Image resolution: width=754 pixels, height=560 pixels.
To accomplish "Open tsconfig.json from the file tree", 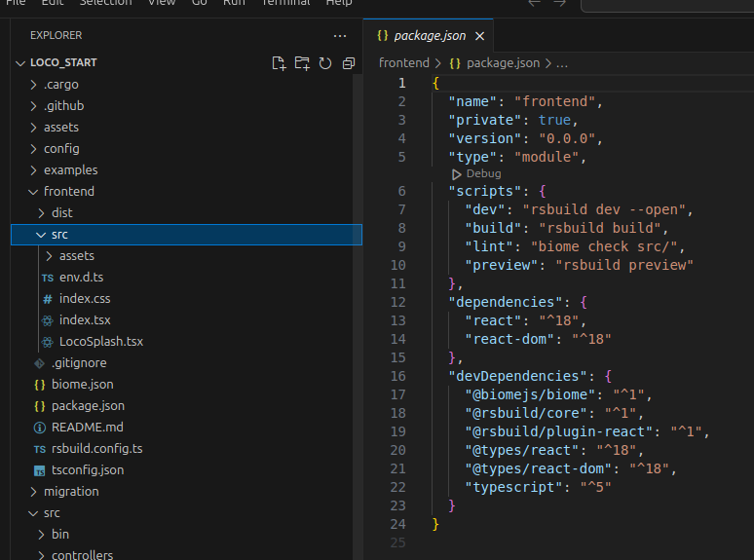I will click(x=87, y=470).
